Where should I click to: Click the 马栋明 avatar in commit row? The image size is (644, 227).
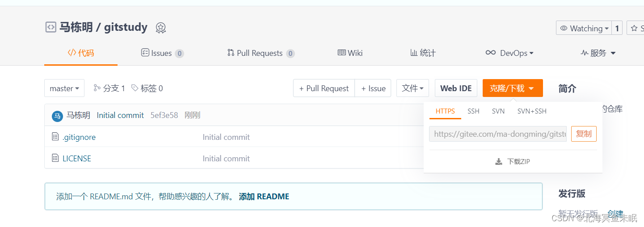(x=57, y=116)
